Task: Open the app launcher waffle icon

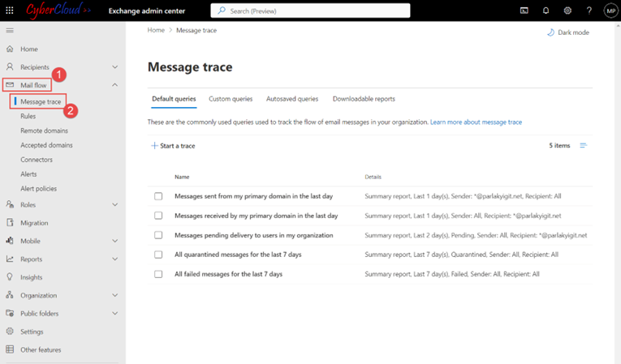Action: [10, 11]
